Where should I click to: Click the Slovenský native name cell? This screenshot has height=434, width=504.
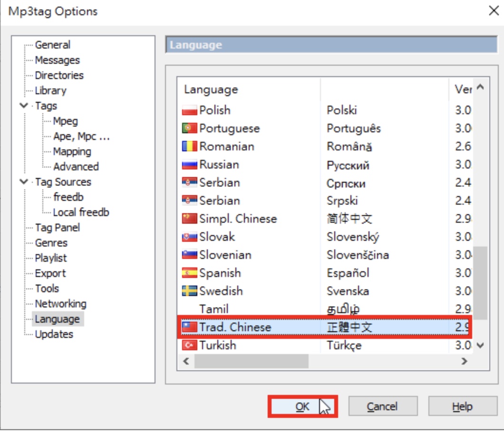[353, 237]
